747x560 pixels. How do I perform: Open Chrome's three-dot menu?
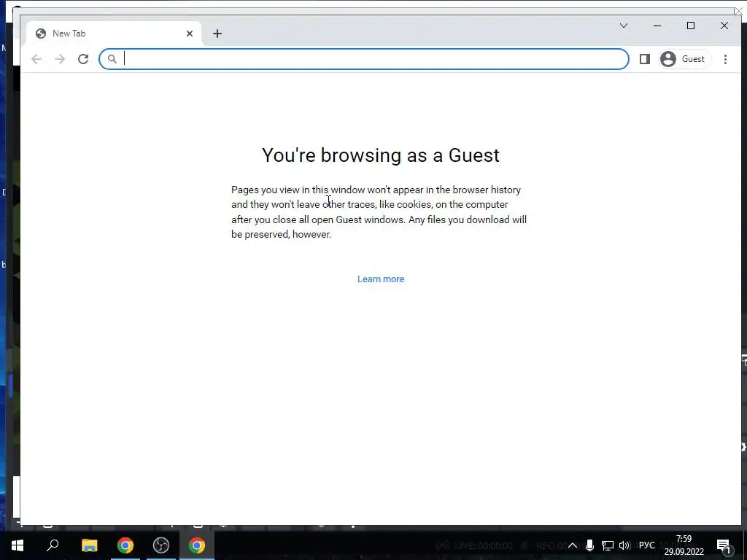[x=725, y=59]
